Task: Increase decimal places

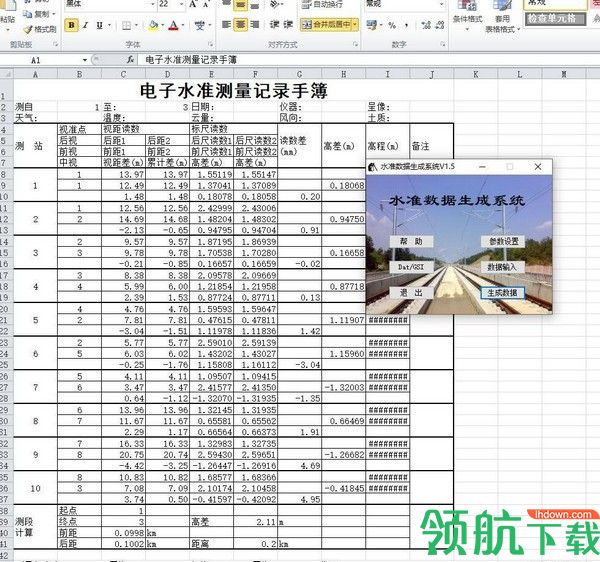Action: pos(426,25)
